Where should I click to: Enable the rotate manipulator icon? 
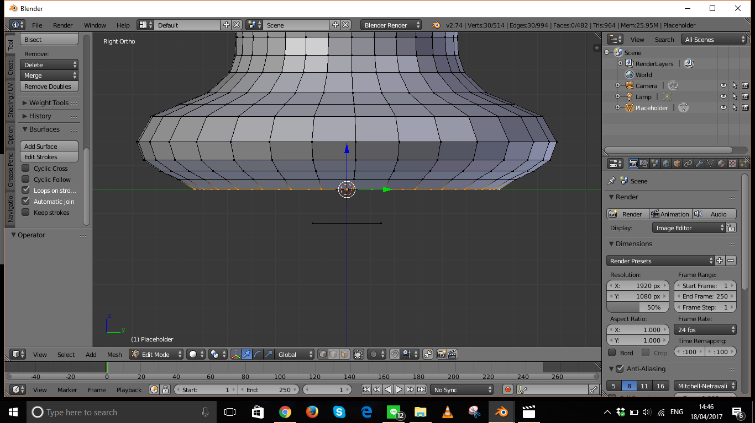pyautogui.click(x=258, y=355)
